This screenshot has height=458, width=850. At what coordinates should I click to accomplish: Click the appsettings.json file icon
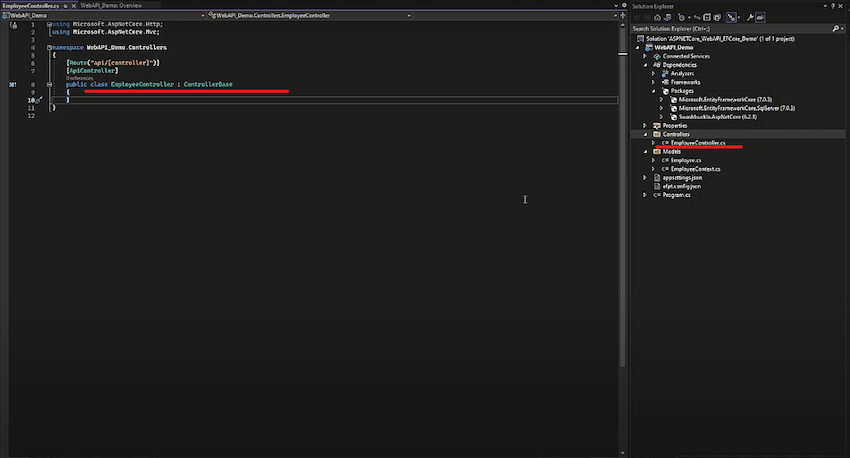pyautogui.click(x=657, y=178)
